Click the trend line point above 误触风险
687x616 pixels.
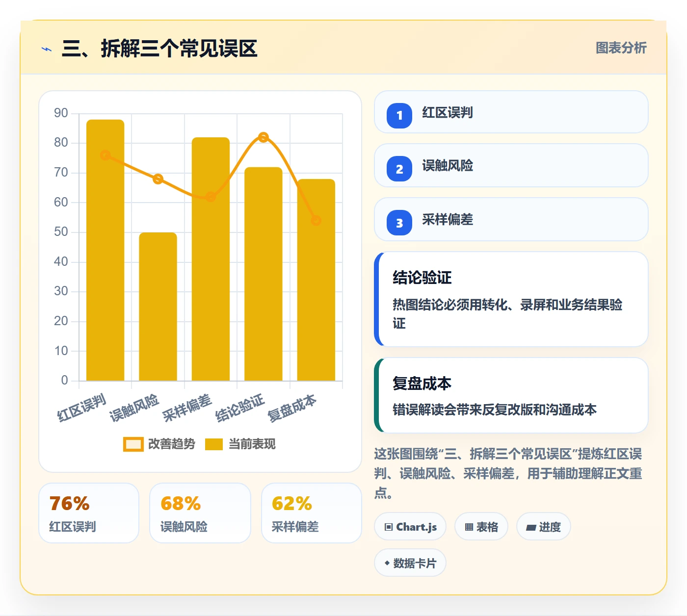point(158,179)
